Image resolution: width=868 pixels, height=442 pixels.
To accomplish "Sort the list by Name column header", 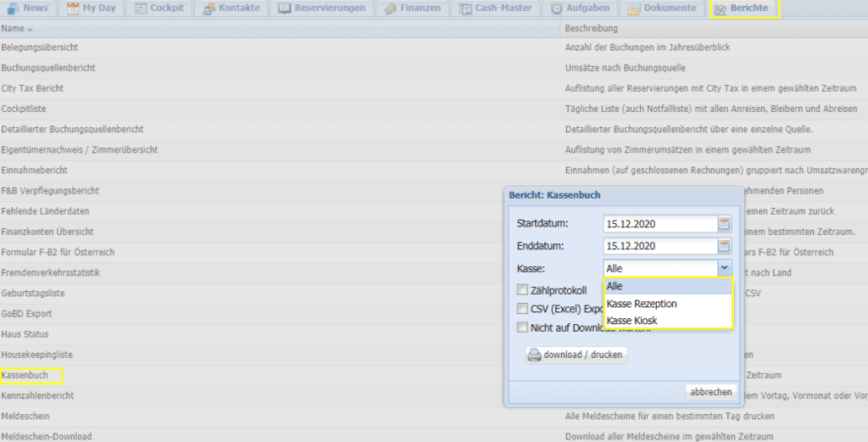I will tap(13, 28).
